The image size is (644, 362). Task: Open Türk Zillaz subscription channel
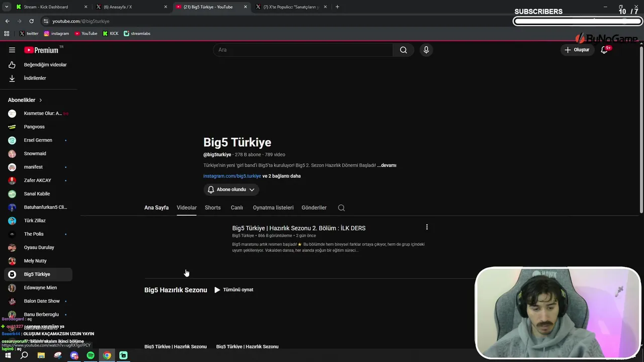click(x=38, y=221)
